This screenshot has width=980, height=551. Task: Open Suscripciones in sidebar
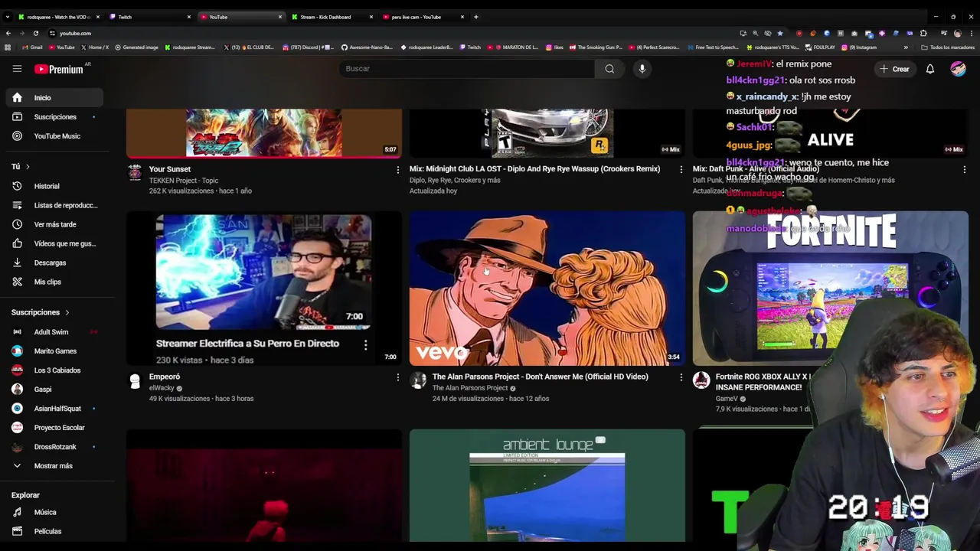[53, 117]
